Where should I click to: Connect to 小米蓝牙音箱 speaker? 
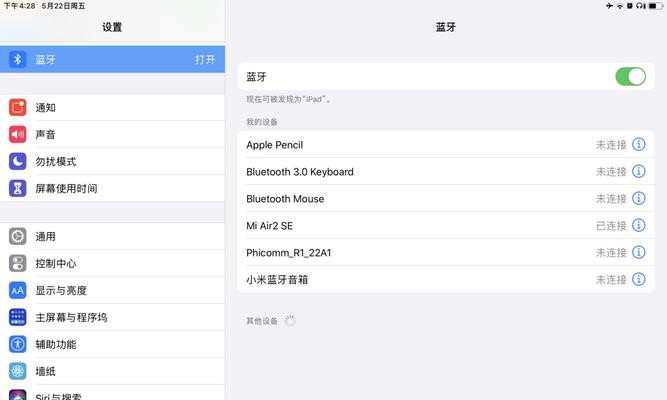446,279
